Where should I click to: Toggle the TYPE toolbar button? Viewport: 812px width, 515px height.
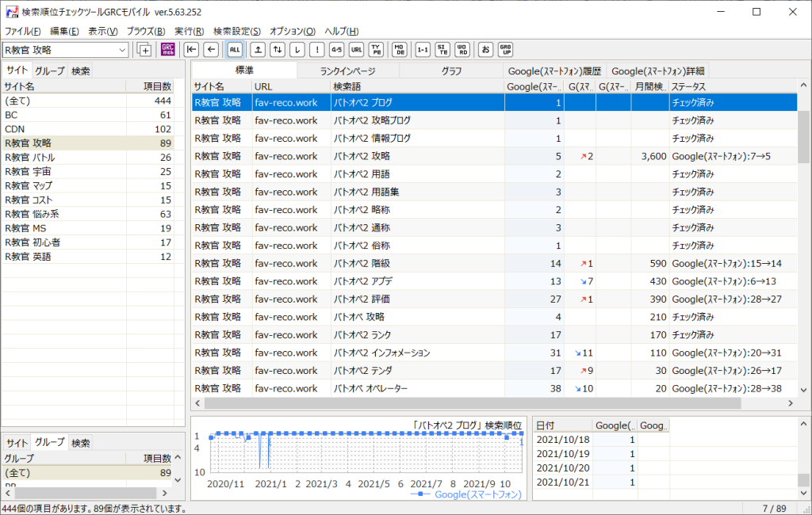(x=377, y=50)
